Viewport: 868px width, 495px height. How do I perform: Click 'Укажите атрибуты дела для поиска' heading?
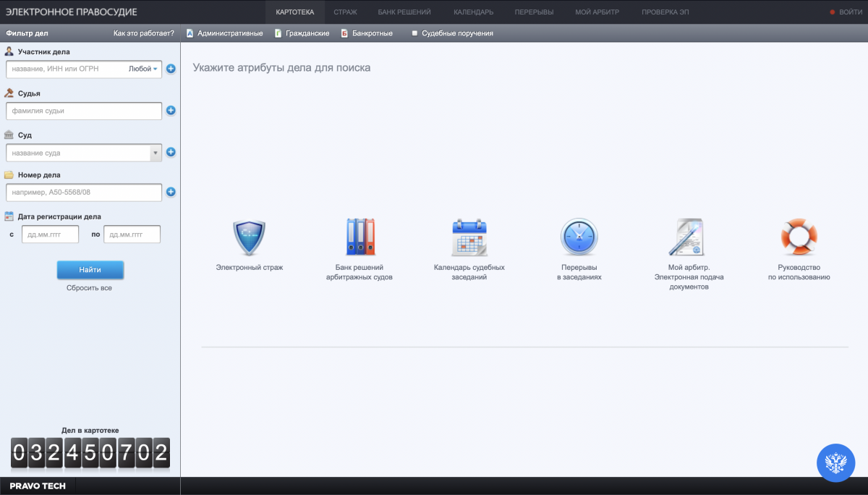click(281, 68)
